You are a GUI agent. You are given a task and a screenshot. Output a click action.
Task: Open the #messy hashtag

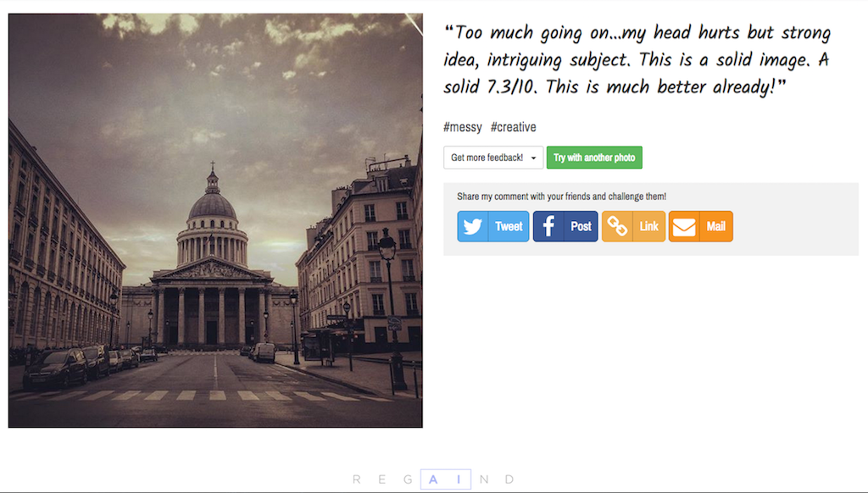(x=462, y=127)
